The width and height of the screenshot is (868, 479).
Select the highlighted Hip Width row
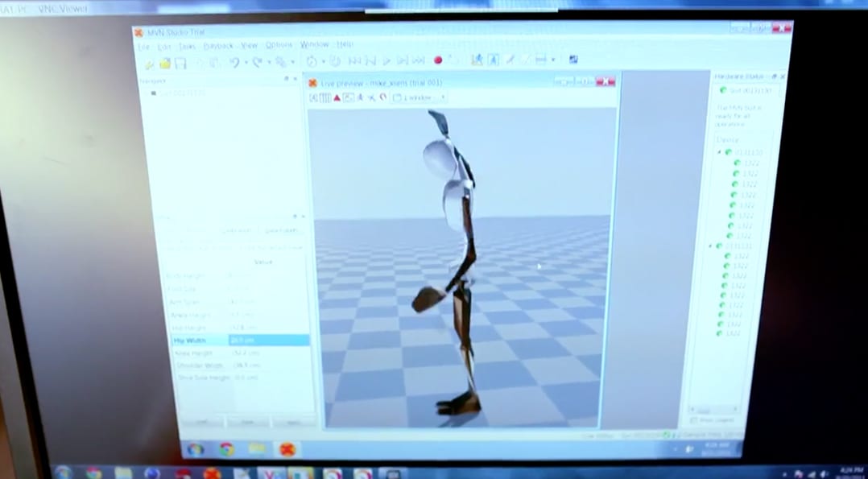pyautogui.click(x=241, y=340)
